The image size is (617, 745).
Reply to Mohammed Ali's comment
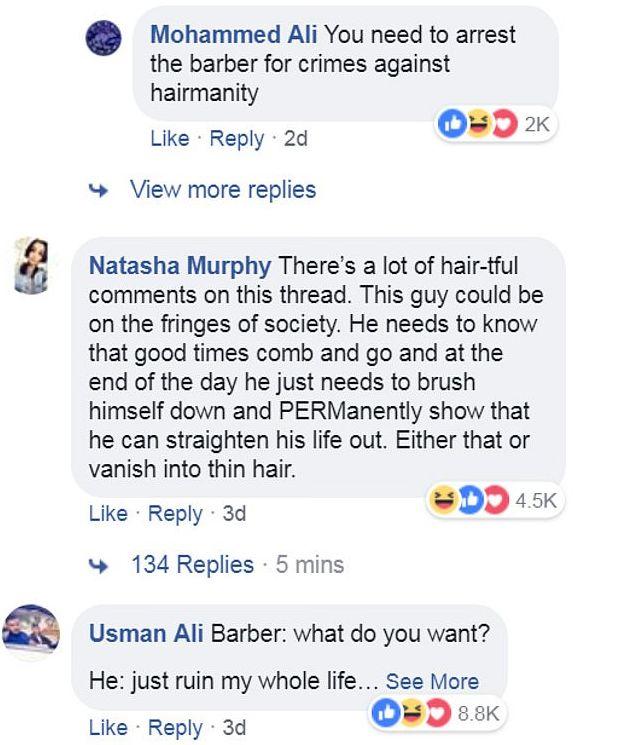coord(236,139)
